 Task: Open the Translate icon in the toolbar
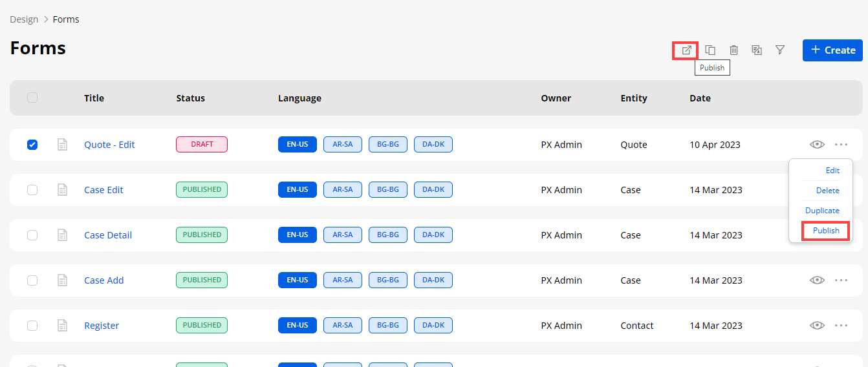[757, 50]
